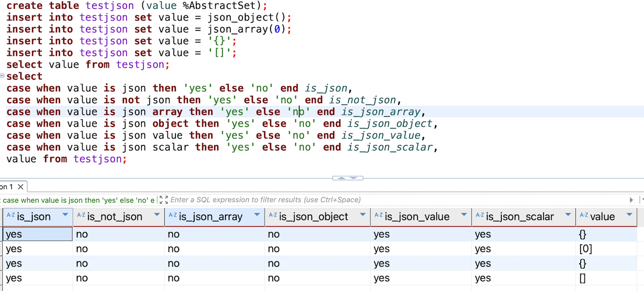Select the first row's is_json 'yes' cell
The width and height of the screenshot is (644, 291).
[x=36, y=234]
